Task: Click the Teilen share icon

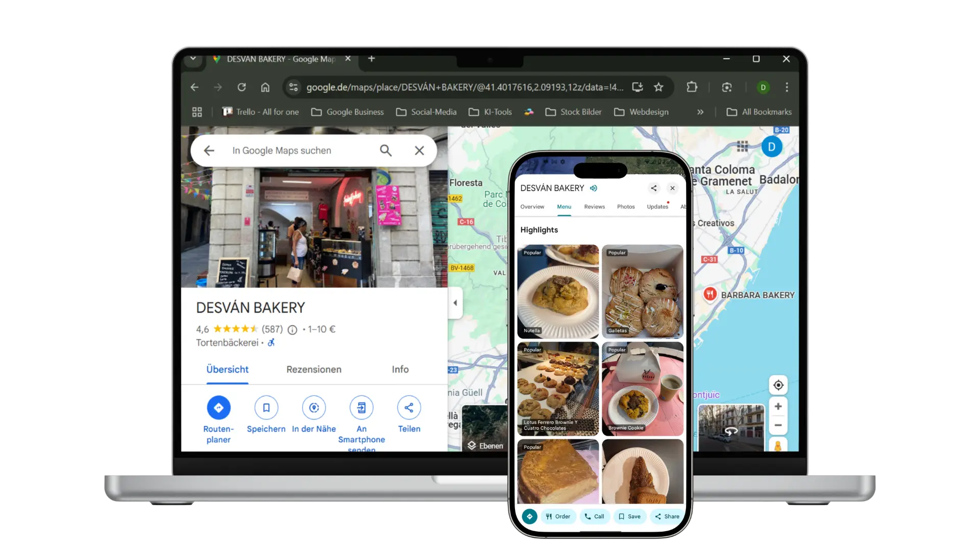Action: [409, 408]
